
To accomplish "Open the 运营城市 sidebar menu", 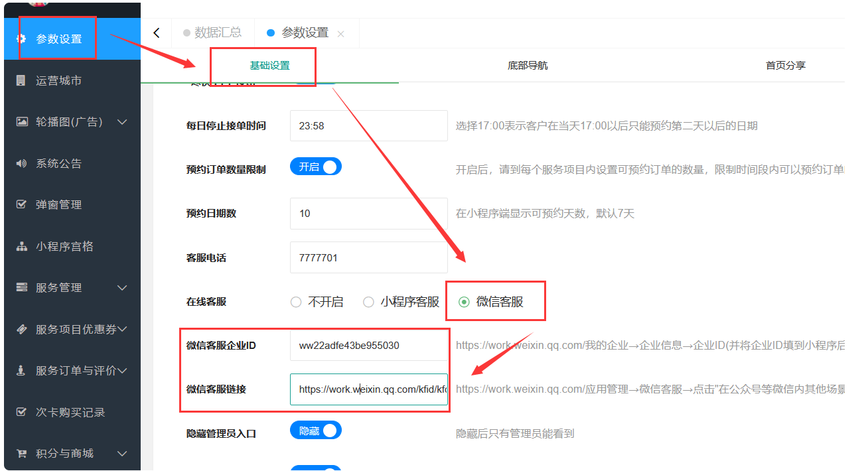I will point(72,80).
